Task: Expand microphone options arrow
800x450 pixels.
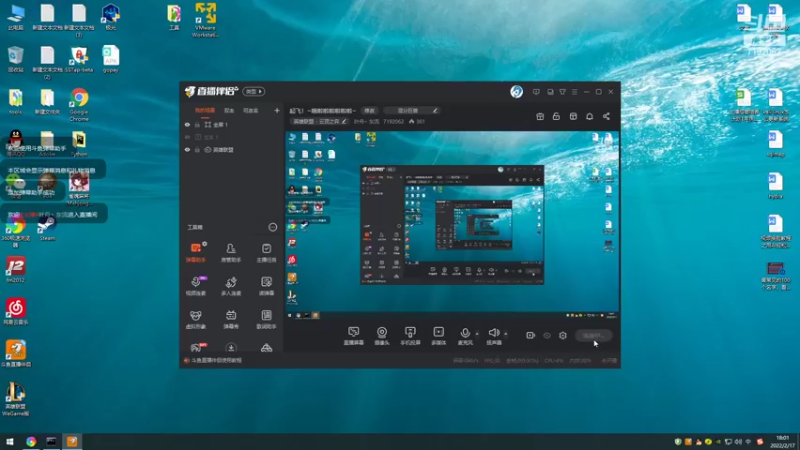Action: tap(477, 334)
